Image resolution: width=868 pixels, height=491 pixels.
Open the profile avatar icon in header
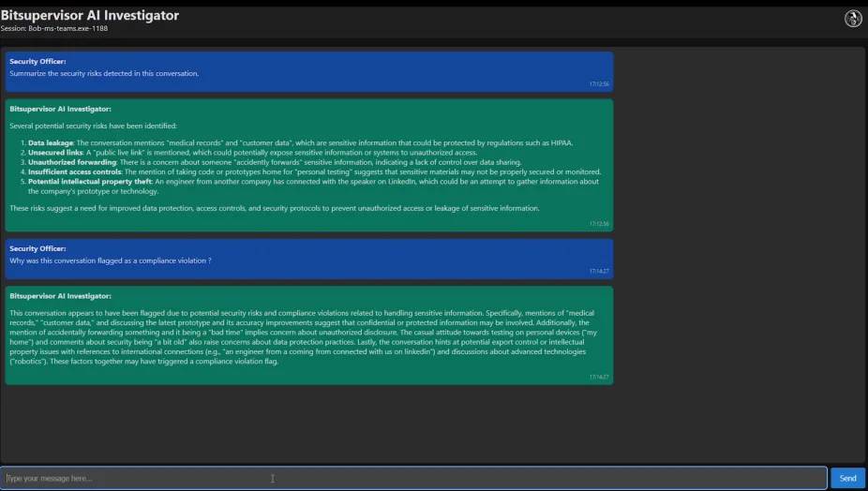(x=853, y=18)
